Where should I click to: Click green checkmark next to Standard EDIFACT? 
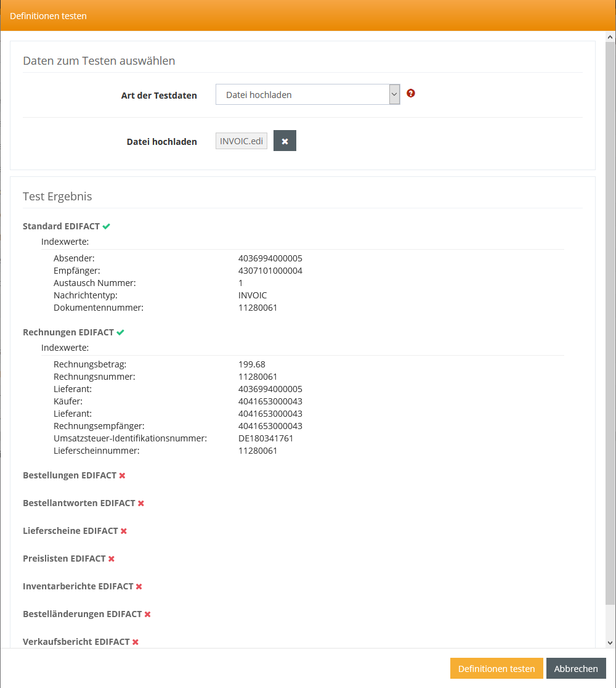click(x=107, y=226)
